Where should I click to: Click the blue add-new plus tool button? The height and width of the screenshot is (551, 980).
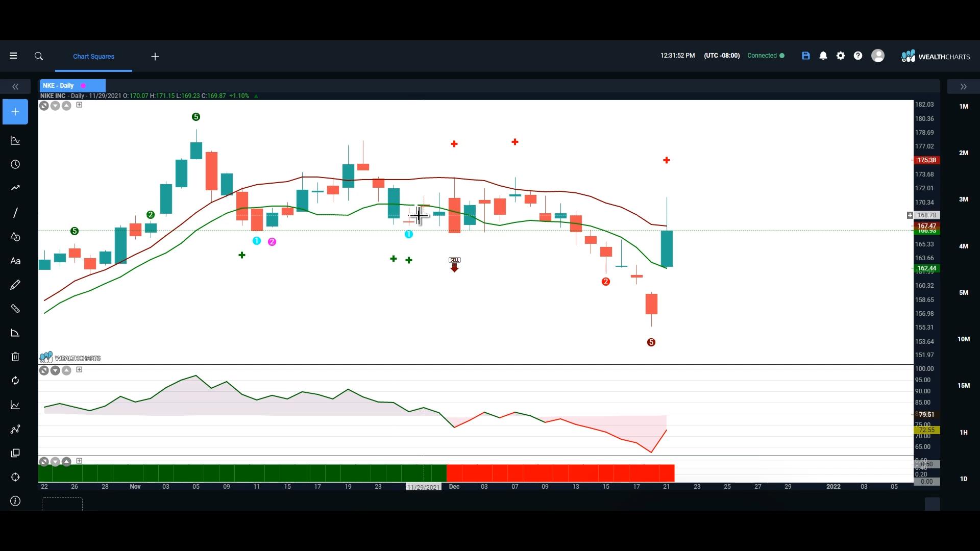[x=15, y=112]
